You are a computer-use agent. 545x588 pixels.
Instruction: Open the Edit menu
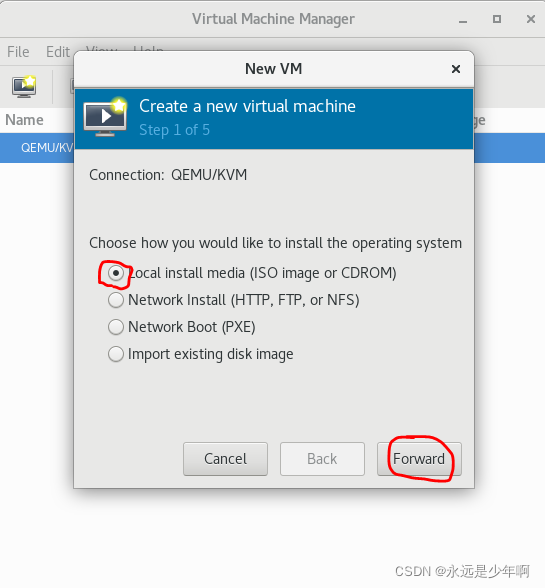tap(57, 52)
